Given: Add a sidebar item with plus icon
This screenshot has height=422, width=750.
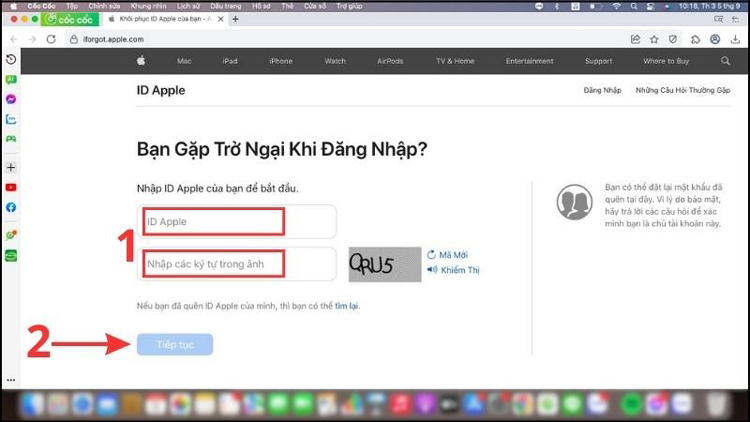Looking at the screenshot, I should click(x=11, y=167).
